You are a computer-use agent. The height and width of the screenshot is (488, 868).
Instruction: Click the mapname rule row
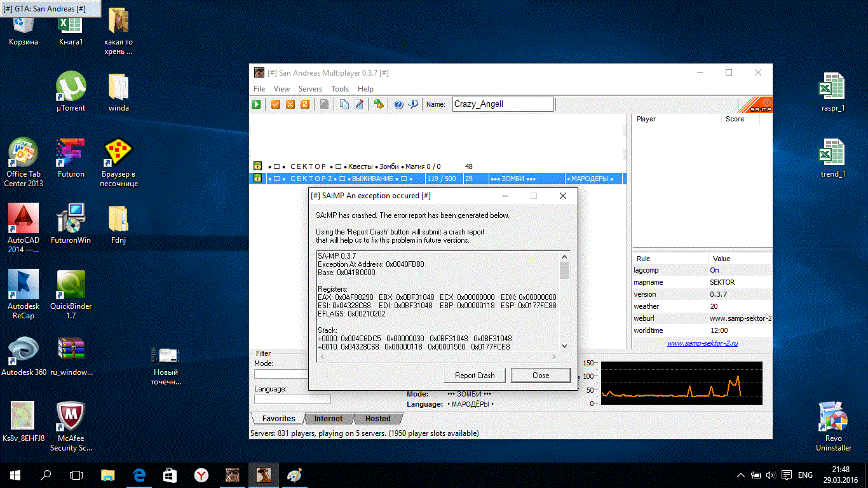702,282
